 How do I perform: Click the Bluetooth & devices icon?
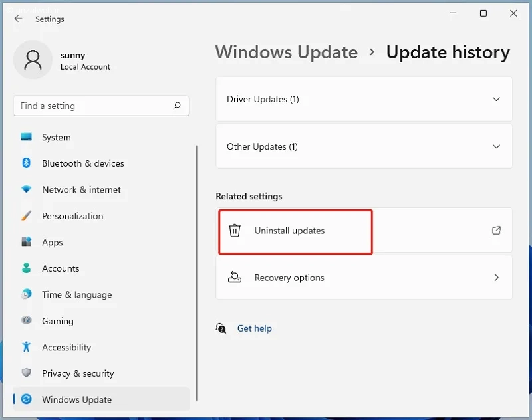tap(26, 163)
